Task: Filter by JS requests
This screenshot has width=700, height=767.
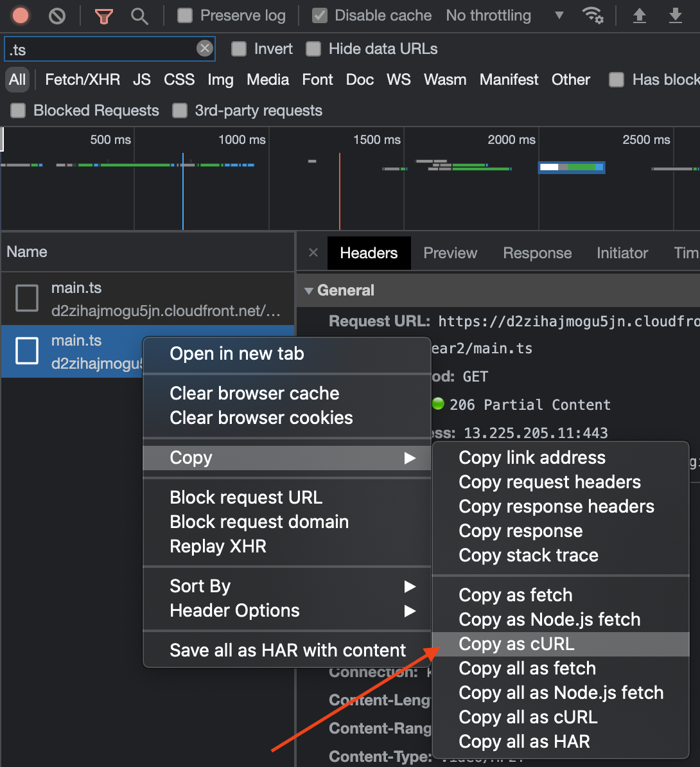Action: pyautogui.click(x=142, y=80)
